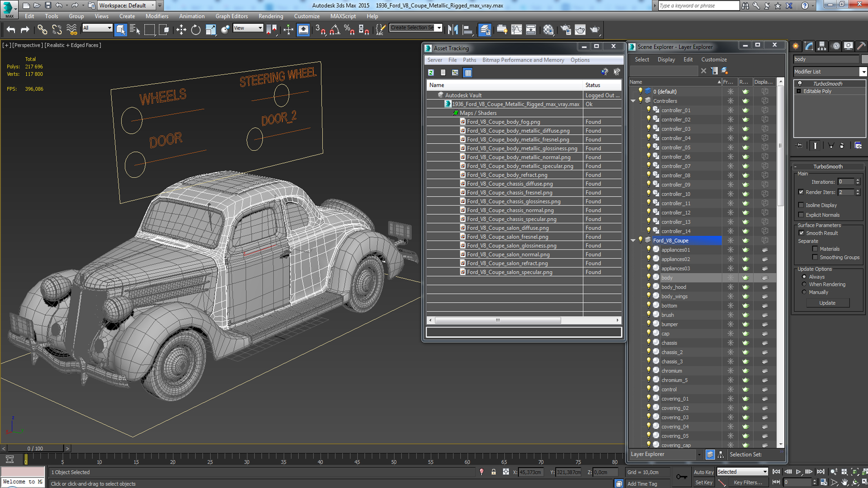The width and height of the screenshot is (868, 488).
Task: Toggle the Percent Snap button
Action: (349, 30)
